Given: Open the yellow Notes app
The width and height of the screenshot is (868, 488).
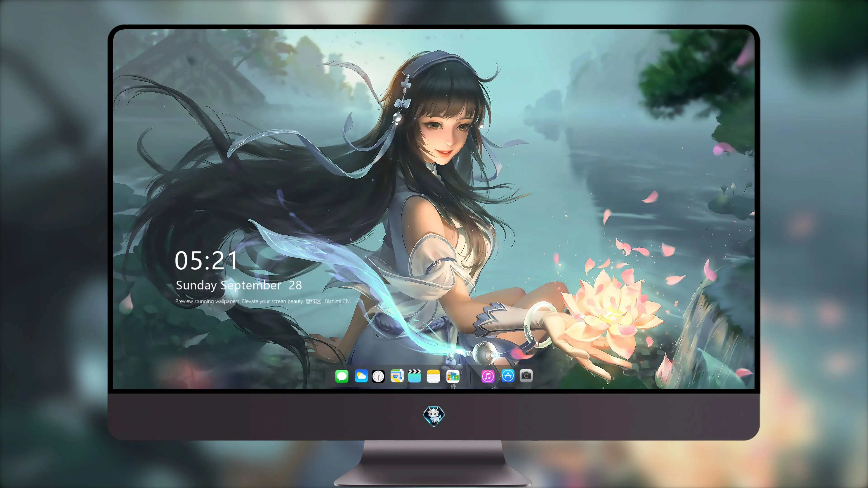Looking at the screenshot, I should (433, 376).
